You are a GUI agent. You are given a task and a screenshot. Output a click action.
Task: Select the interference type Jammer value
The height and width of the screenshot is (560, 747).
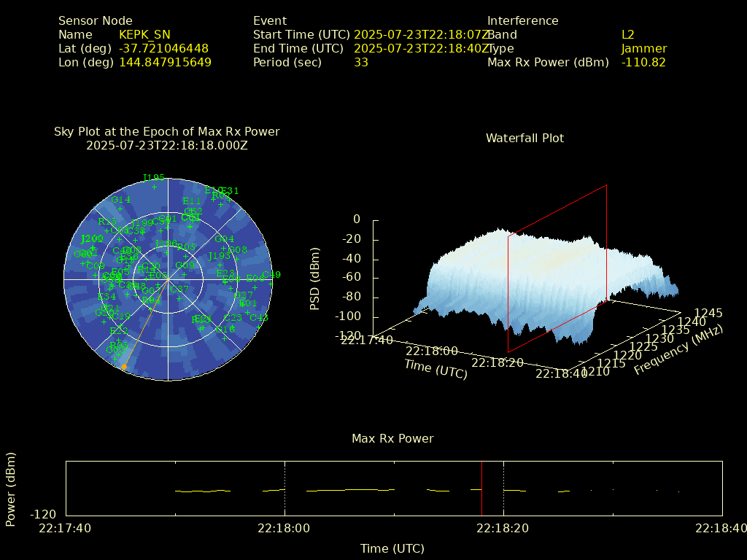643,49
